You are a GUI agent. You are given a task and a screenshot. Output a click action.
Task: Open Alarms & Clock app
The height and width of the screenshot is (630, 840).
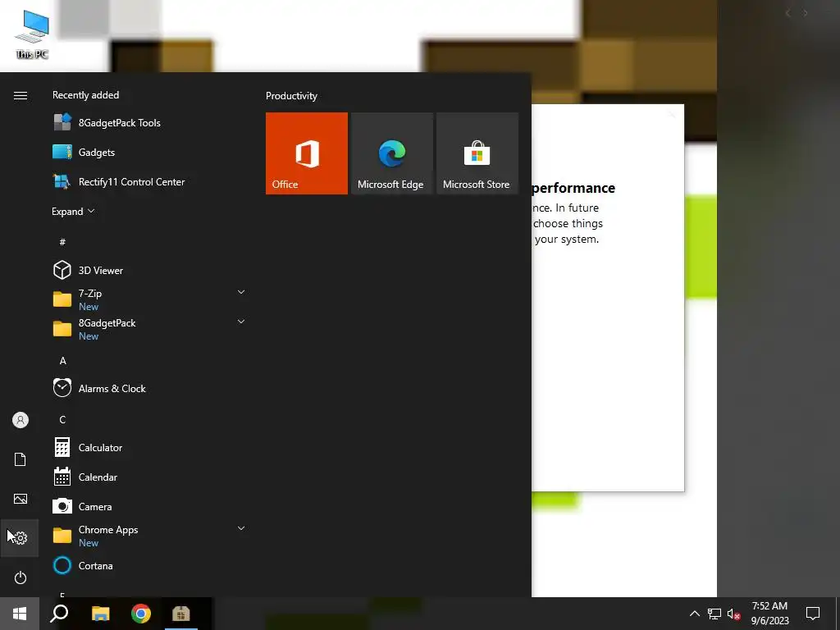148,388
